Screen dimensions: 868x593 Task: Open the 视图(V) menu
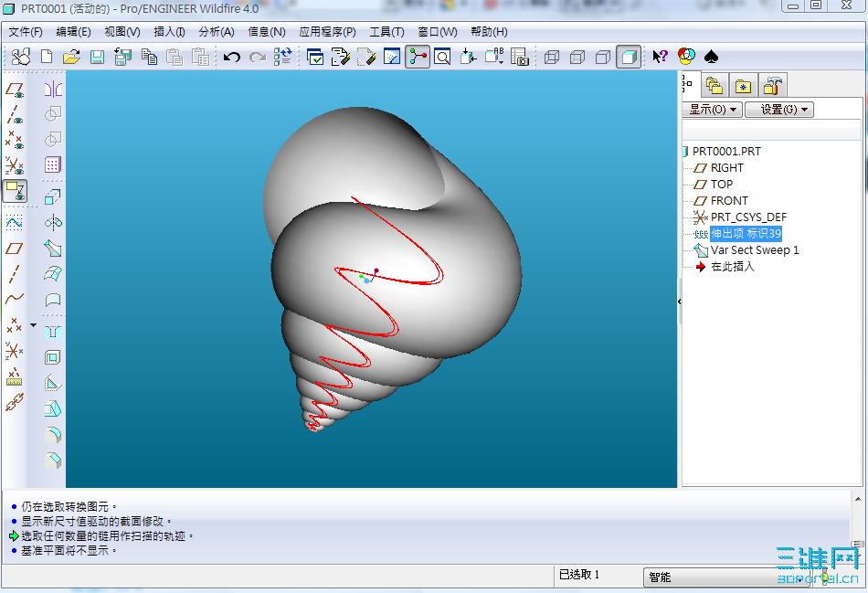coord(122,32)
